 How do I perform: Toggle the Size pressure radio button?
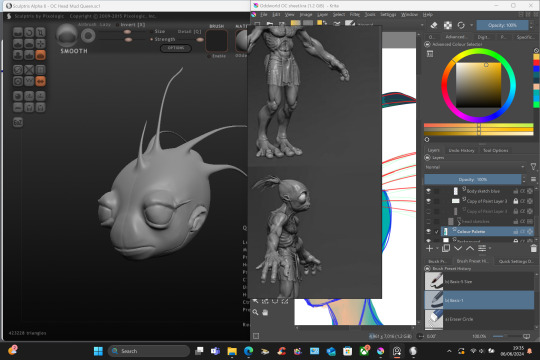(x=152, y=31)
